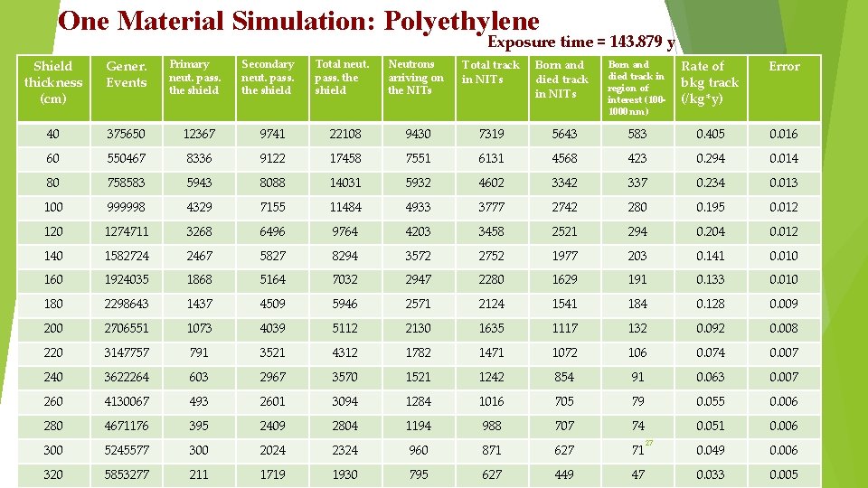Click the region-of-interest value 294
868x488 pixels.
pos(637,231)
